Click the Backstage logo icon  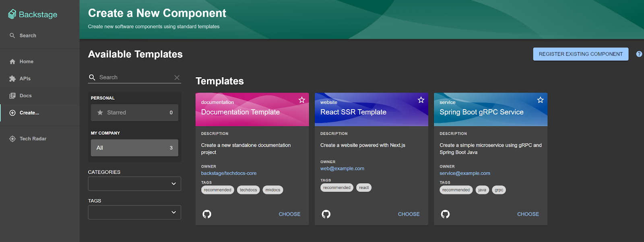pos(12,14)
